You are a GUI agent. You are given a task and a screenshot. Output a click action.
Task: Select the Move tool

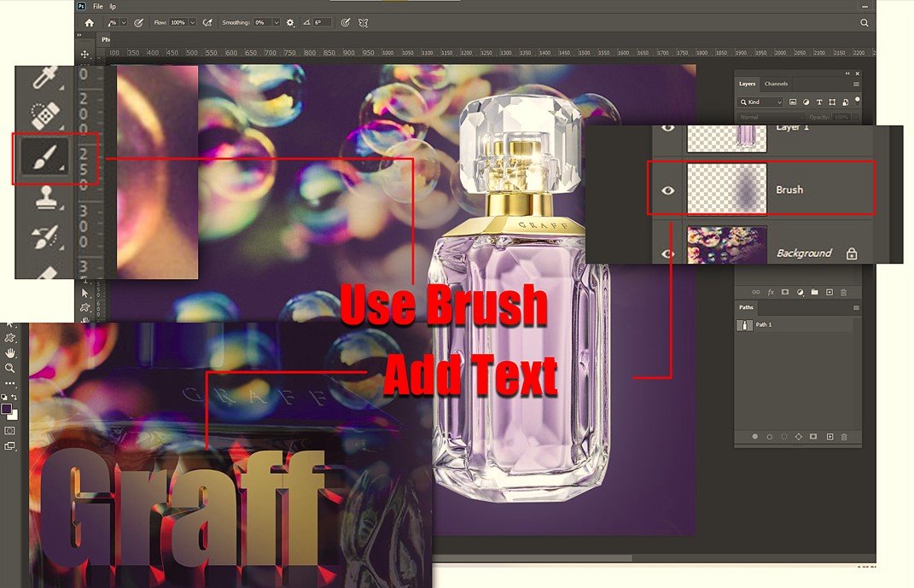tap(85, 55)
